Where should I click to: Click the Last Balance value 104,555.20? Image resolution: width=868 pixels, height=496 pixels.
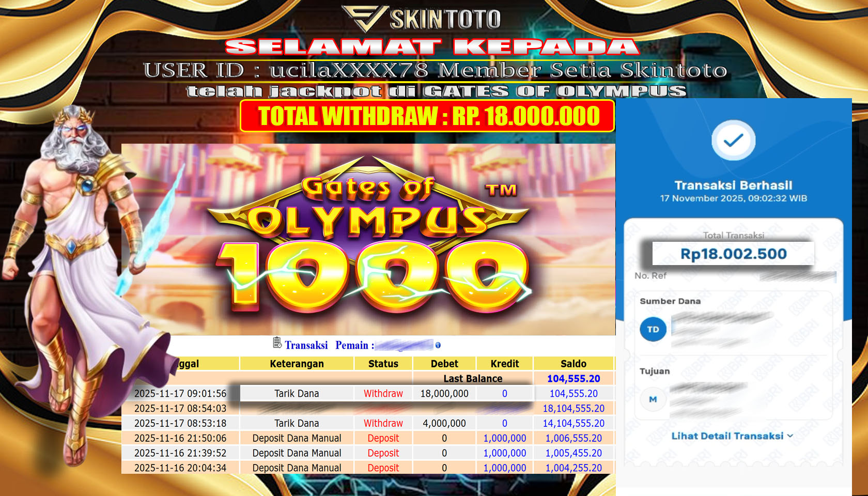point(573,379)
